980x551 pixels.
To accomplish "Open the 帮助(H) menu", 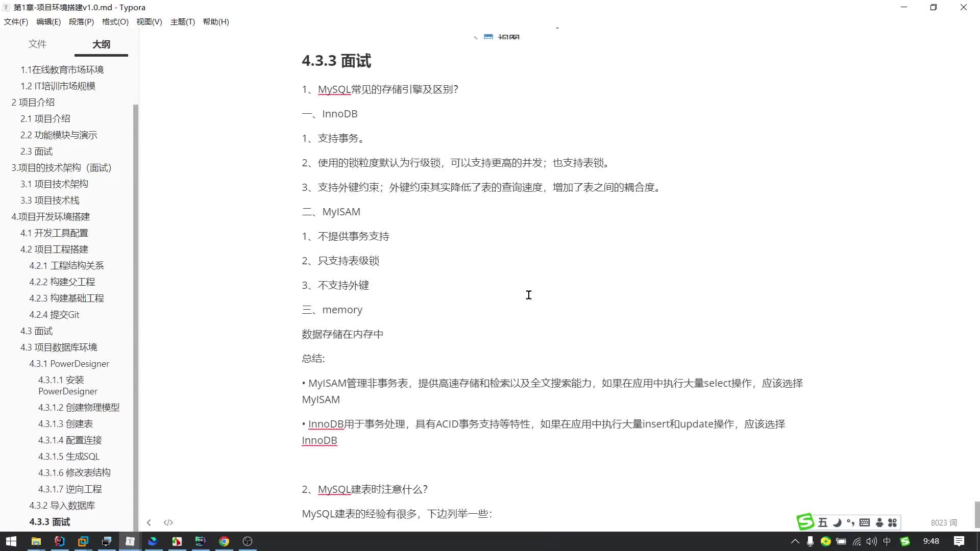I will pos(216,22).
